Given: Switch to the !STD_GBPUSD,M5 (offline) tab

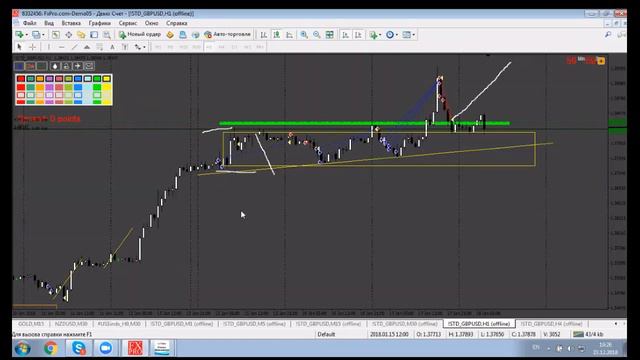Looking at the screenshot, I should [254, 324].
